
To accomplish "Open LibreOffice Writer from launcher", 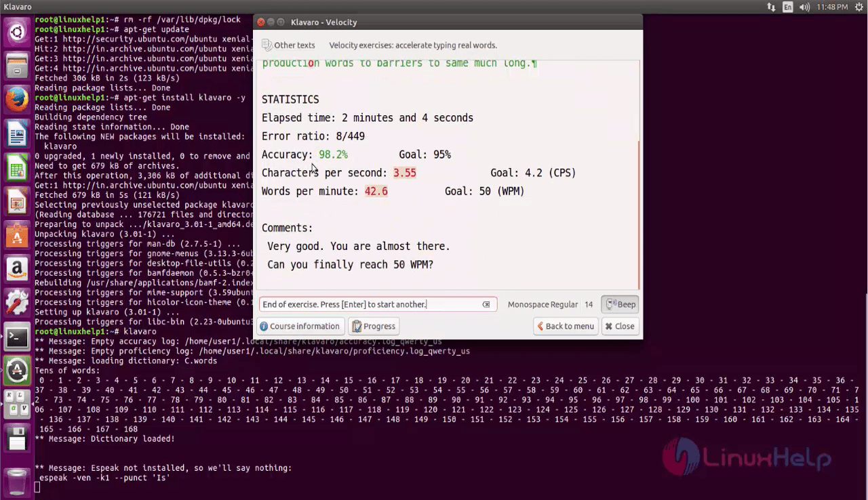I will coord(17,133).
